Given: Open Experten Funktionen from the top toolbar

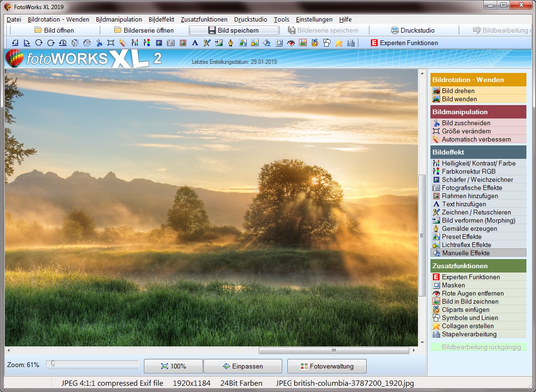Looking at the screenshot, I should [x=404, y=43].
